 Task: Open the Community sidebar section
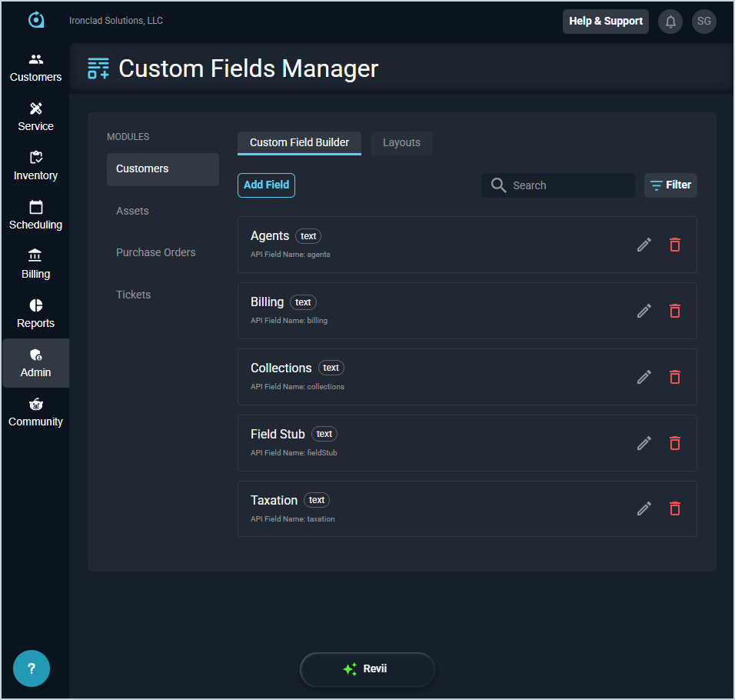(35, 412)
